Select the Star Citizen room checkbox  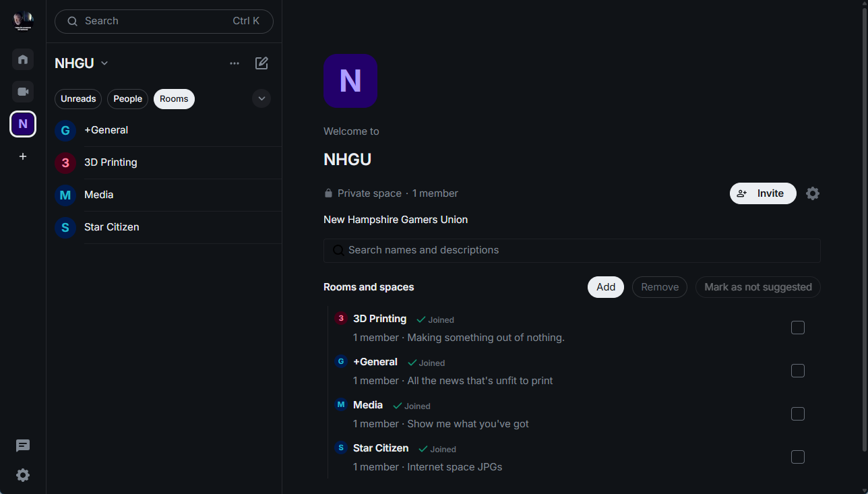(798, 457)
